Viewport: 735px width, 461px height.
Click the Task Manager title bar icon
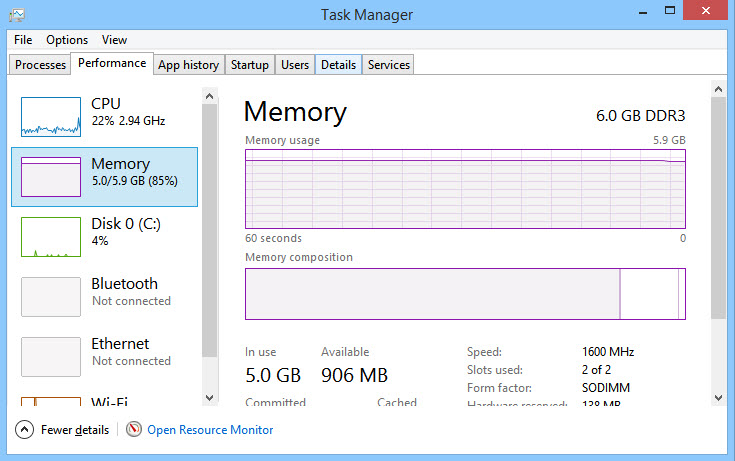coord(19,15)
